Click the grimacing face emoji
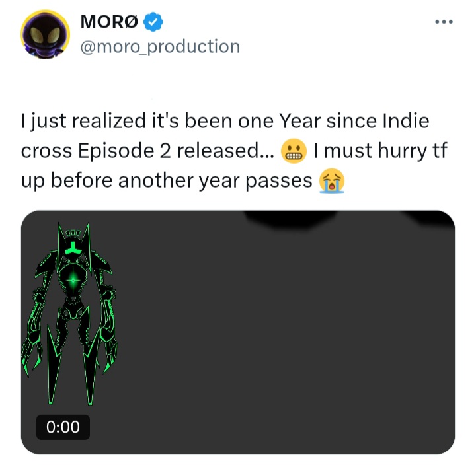Screen dimensions: 476x469 [294, 151]
